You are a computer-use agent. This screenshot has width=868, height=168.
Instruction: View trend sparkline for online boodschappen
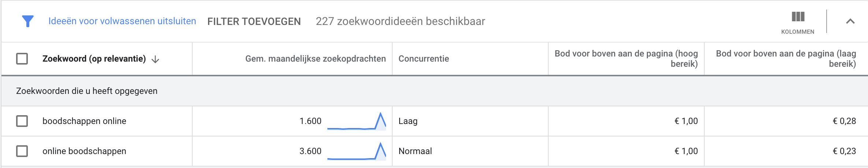(356, 151)
